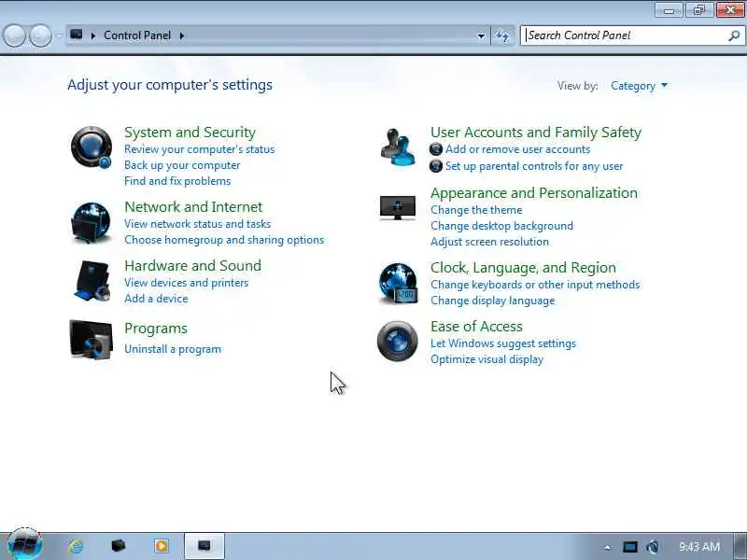Open the Start menu orb

[24, 545]
